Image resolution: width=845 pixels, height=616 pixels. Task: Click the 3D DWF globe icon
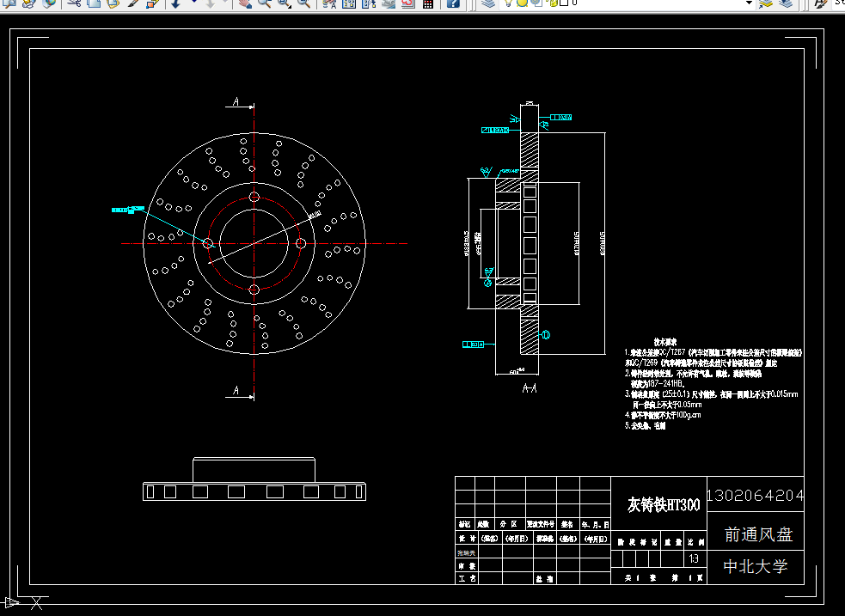(x=49, y=3)
